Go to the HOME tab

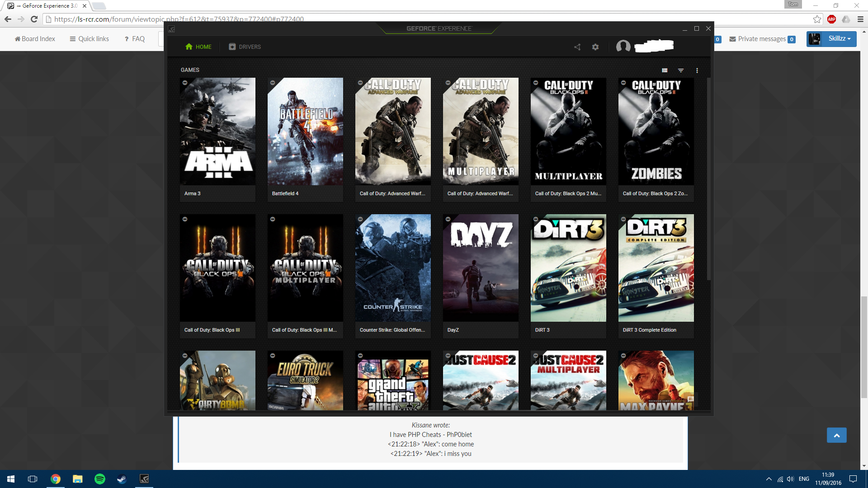coord(198,47)
